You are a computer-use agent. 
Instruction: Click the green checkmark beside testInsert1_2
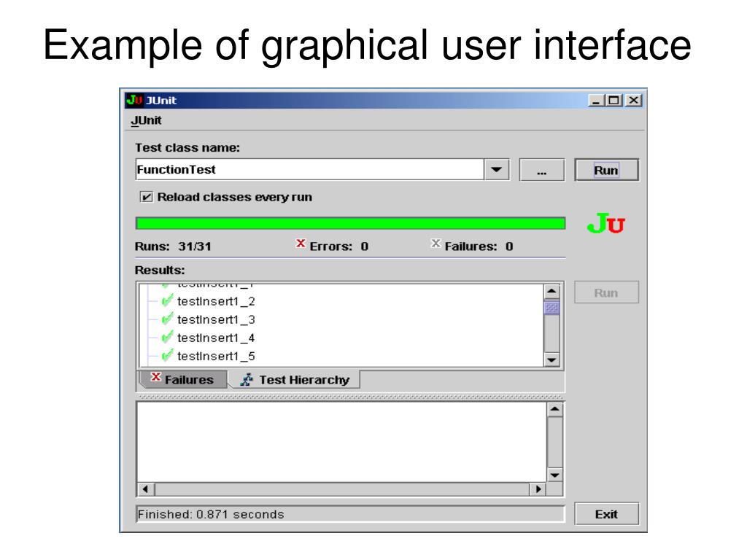[x=167, y=301]
